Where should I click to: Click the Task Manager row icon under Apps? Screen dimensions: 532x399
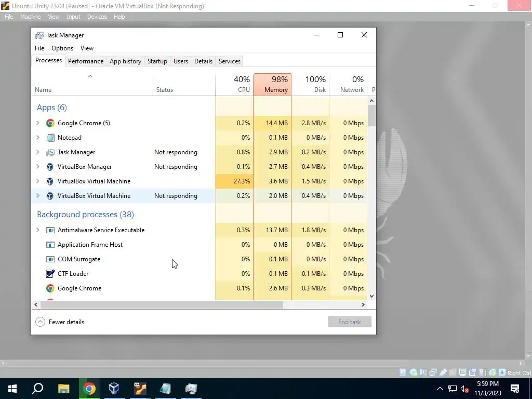coord(50,152)
